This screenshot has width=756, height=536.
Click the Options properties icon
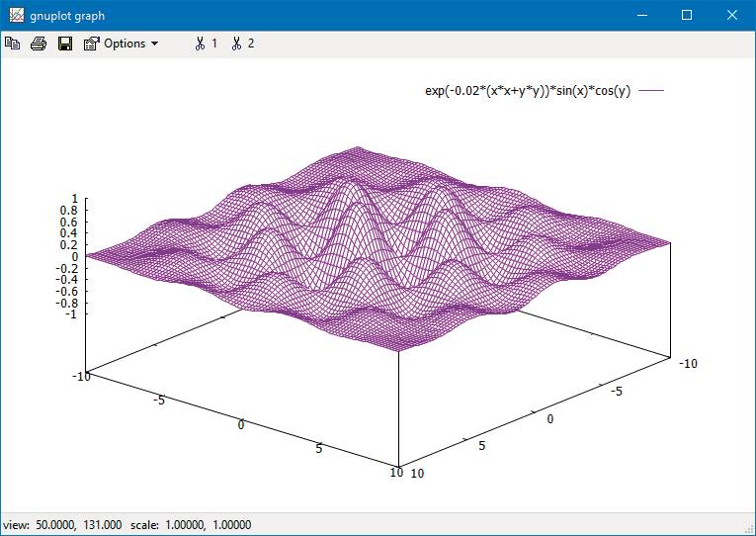coord(92,44)
